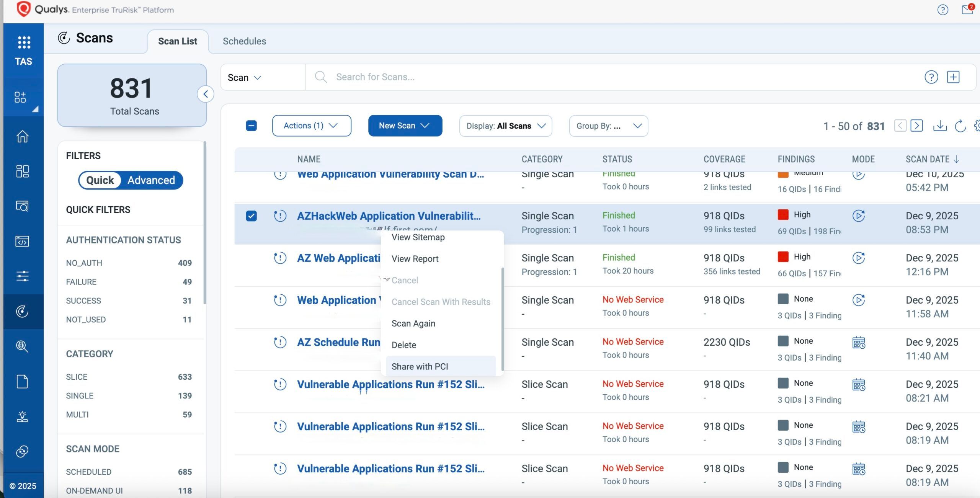Refresh the scan list
The width and height of the screenshot is (980, 498).
[x=960, y=126]
